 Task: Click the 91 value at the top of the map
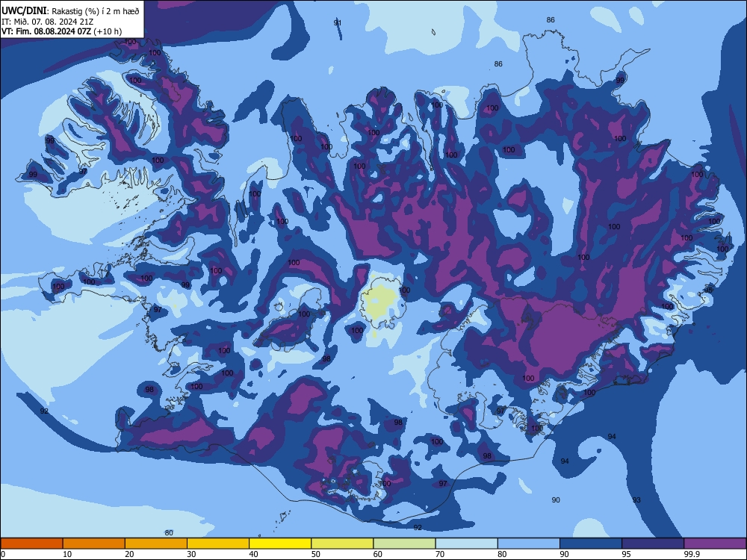[x=338, y=23]
